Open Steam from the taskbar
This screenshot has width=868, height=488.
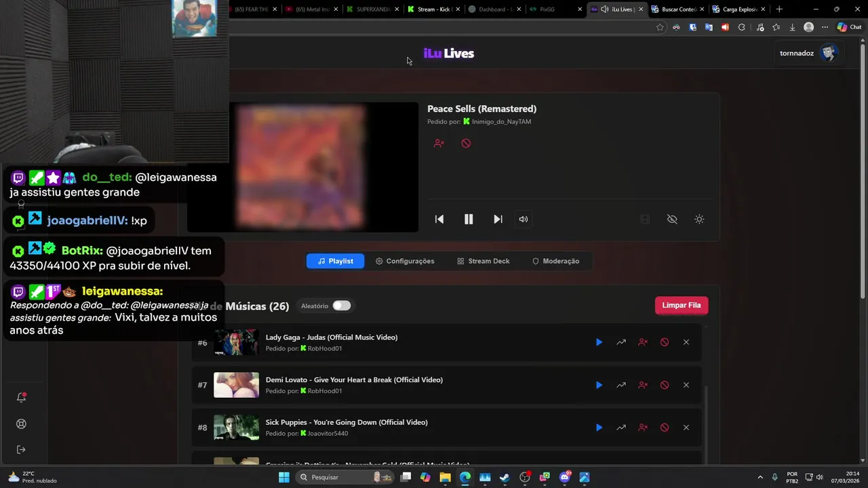pyautogui.click(x=505, y=477)
